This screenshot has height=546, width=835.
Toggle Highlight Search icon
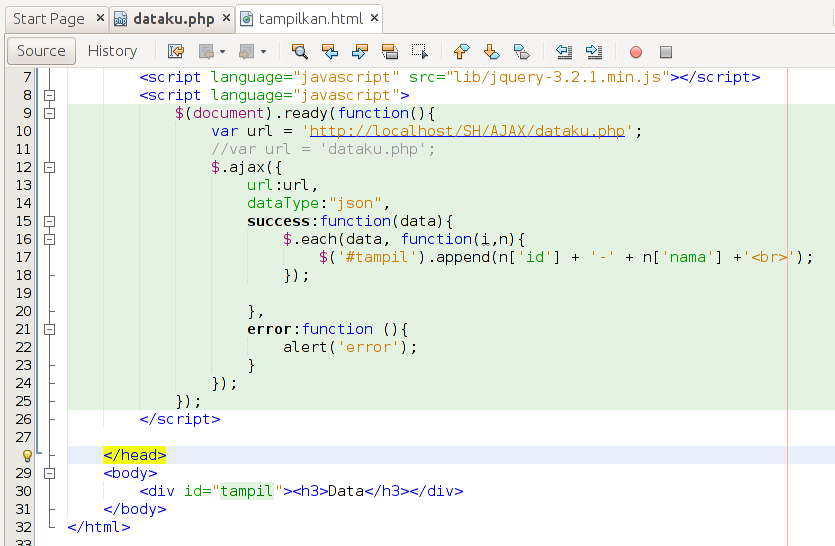(390, 52)
